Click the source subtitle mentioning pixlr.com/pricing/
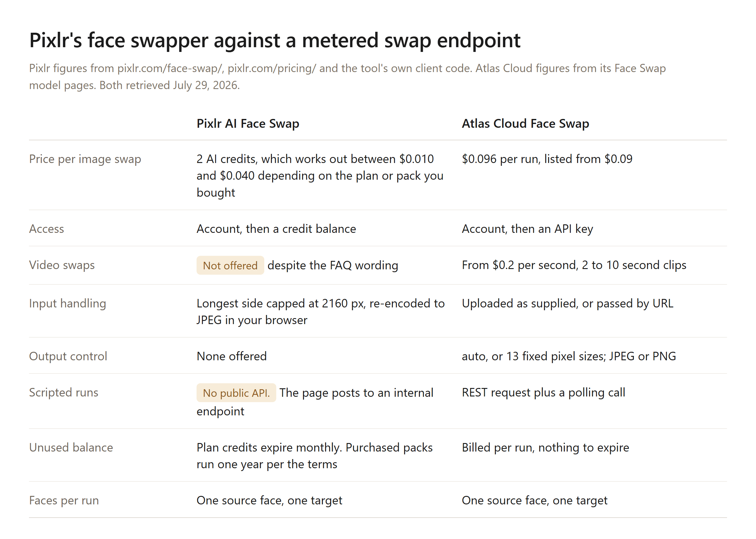Viewport: 756px width, 539px height. click(x=347, y=77)
